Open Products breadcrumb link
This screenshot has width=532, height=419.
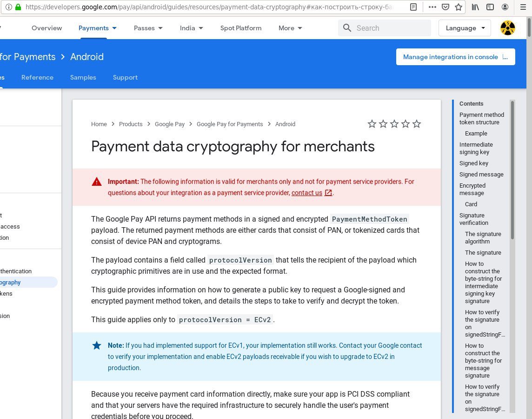click(131, 124)
